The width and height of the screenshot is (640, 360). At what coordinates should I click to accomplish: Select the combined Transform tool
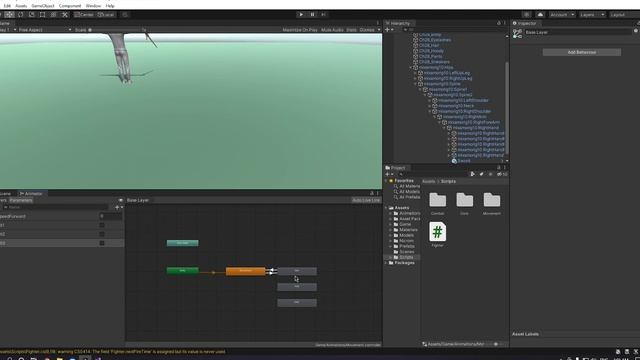[53, 14]
